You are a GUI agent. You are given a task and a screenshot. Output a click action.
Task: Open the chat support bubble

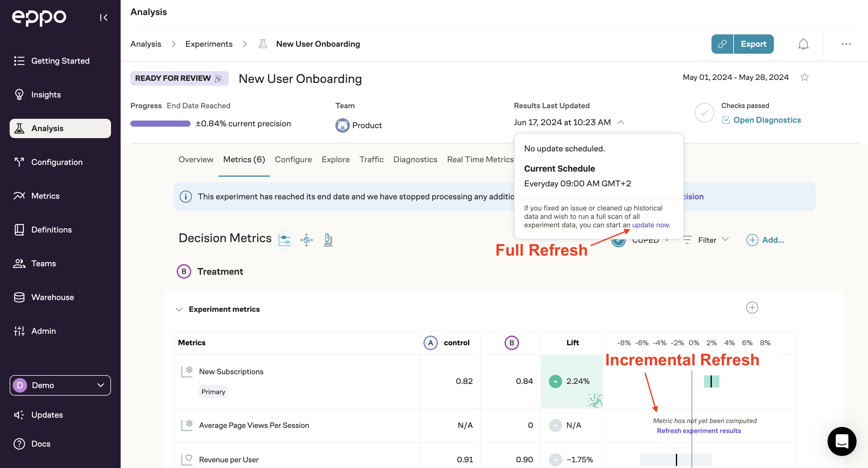coord(841,441)
